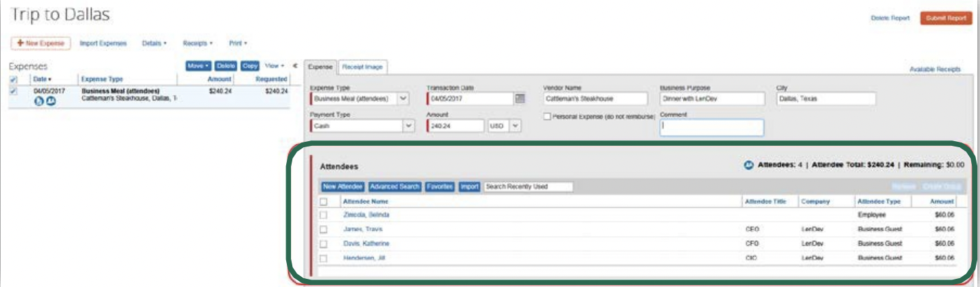Open the Move dropdown button
The image size is (980, 287).
198,66
